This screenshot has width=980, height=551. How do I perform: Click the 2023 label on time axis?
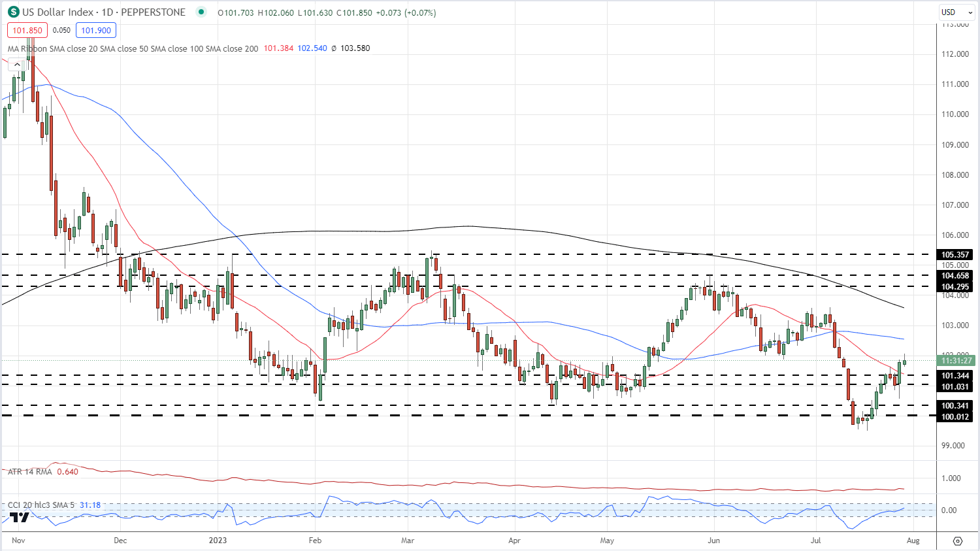pos(218,541)
